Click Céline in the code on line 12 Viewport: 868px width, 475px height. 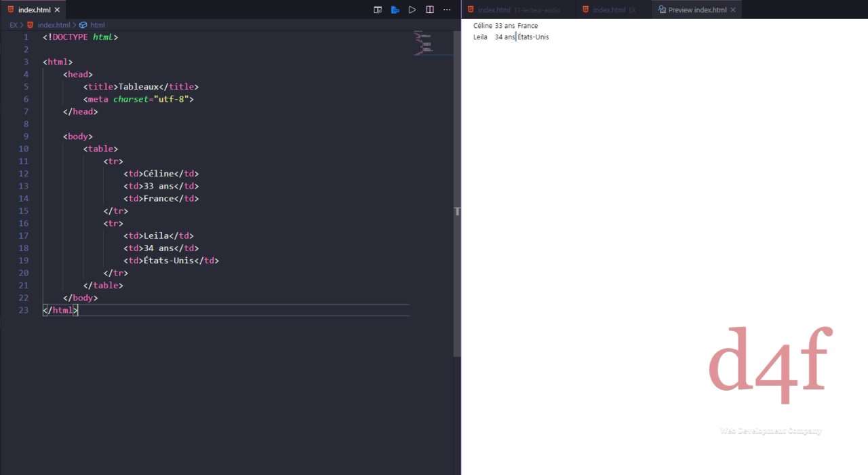(159, 174)
